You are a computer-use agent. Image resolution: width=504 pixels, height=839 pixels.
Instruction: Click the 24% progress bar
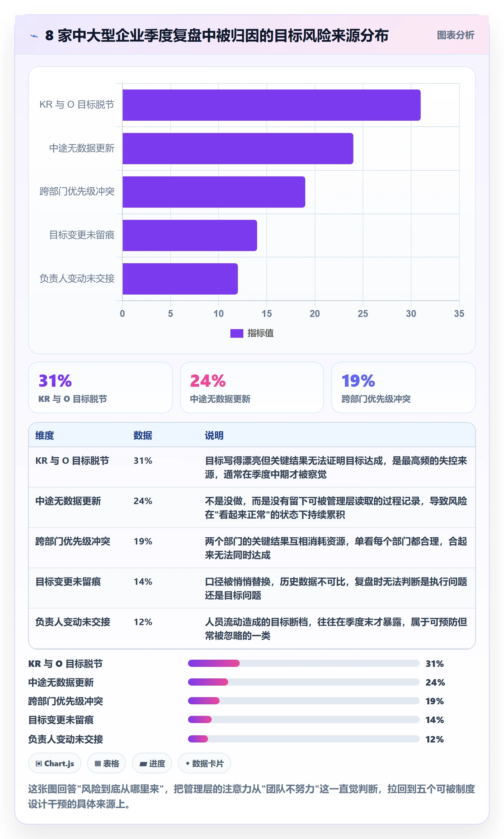point(304,682)
